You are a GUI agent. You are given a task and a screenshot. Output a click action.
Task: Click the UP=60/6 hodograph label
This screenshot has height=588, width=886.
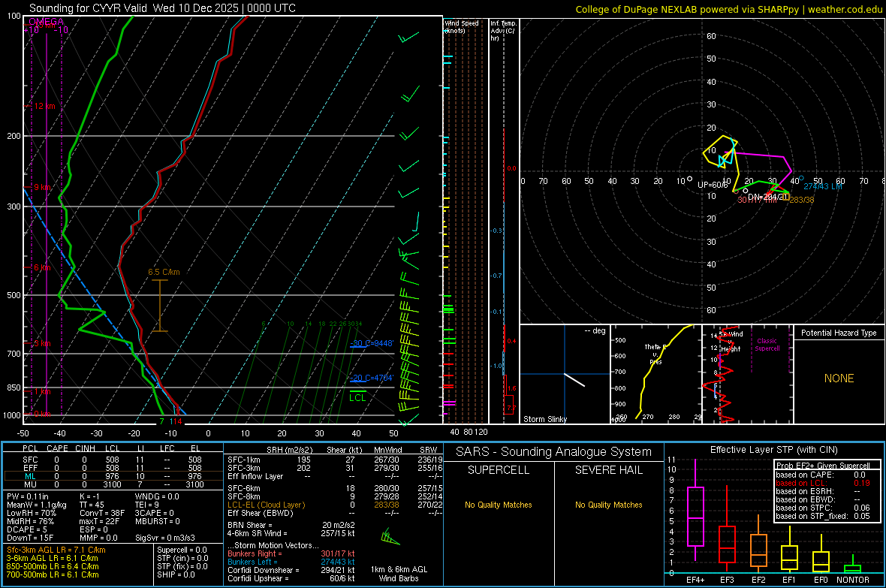pyautogui.click(x=713, y=185)
